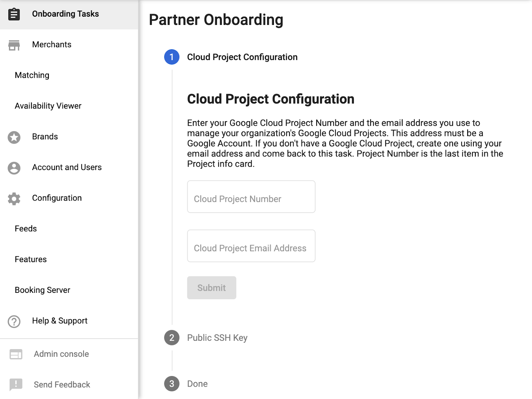Viewport: 532px width, 399px height.
Task: Click the Help & Support question mark icon
Action: 14,321
